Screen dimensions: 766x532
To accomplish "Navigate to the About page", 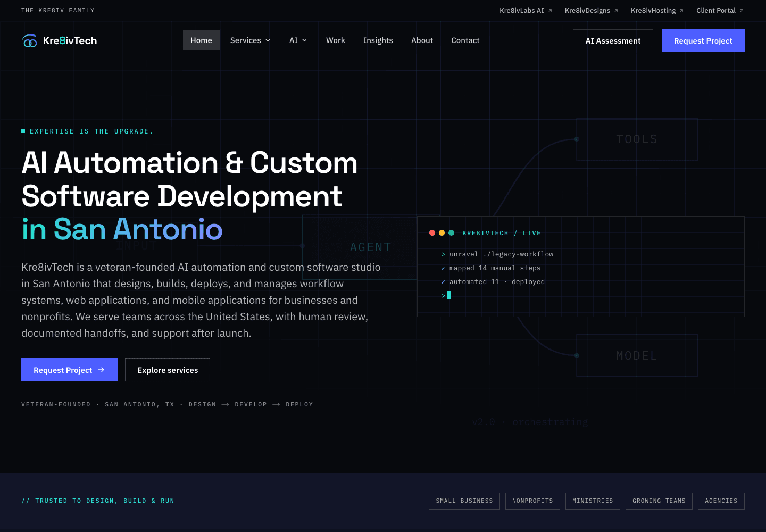I will [x=422, y=40].
